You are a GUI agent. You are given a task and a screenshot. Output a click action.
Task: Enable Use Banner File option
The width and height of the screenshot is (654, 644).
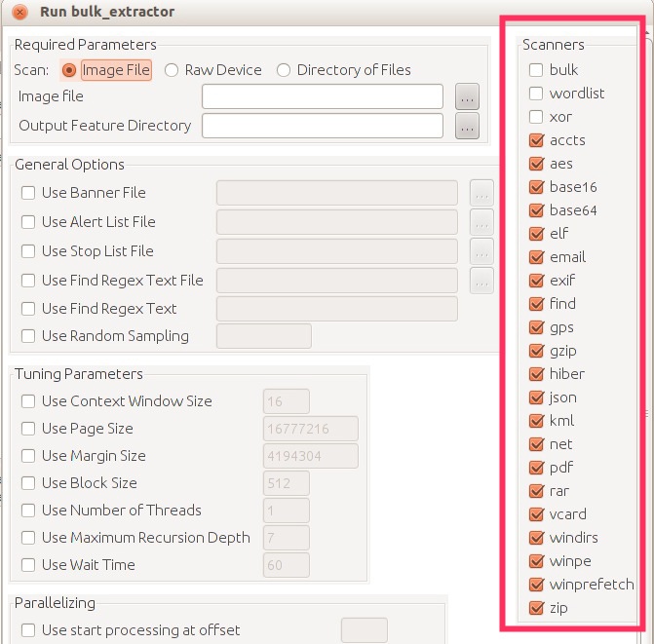(x=28, y=193)
